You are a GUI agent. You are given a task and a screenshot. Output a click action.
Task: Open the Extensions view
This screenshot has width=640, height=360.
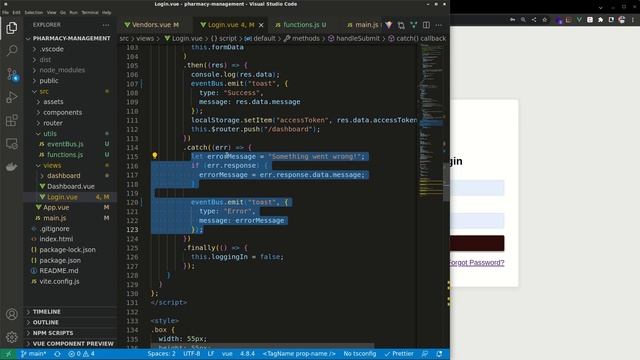(12, 120)
